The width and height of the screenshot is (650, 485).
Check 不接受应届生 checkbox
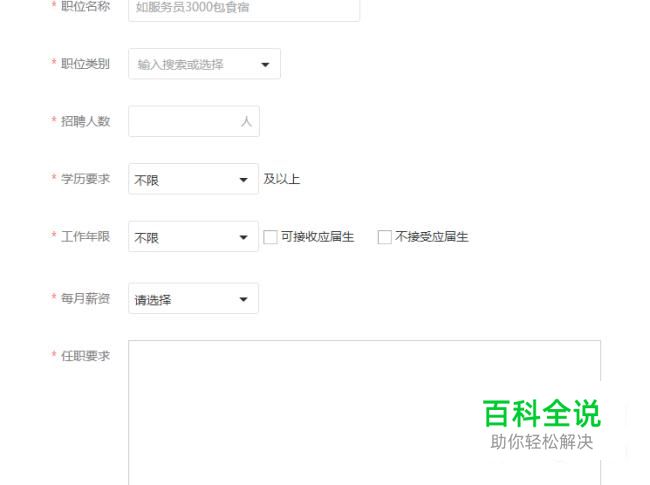(x=385, y=237)
